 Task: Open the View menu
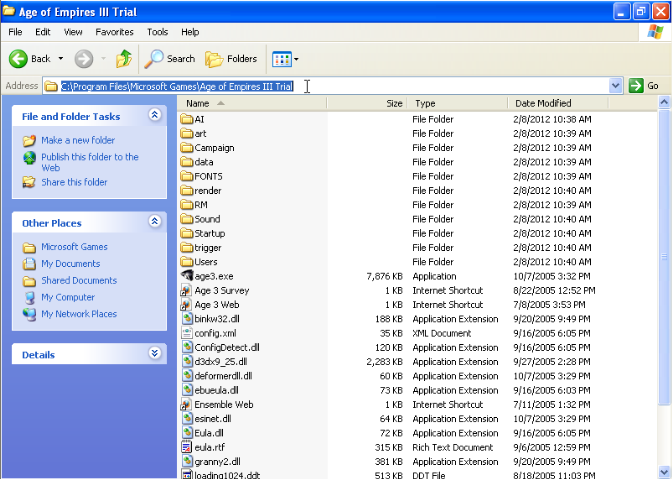click(x=73, y=32)
